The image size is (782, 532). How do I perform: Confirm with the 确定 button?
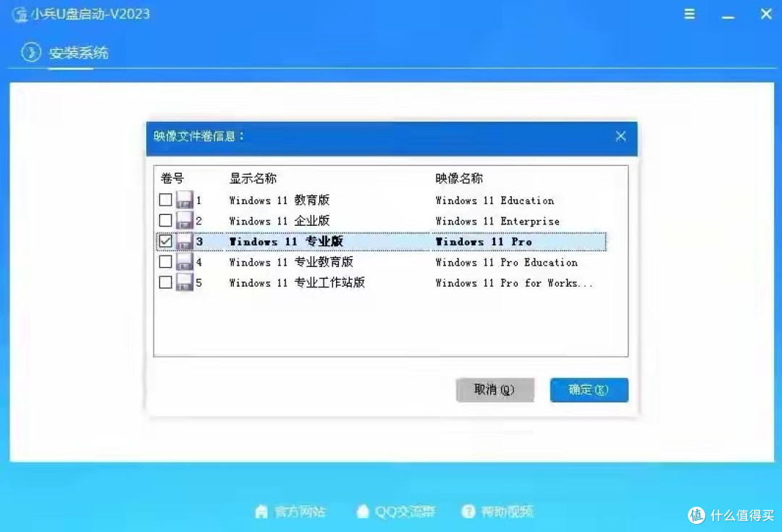(589, 390)
